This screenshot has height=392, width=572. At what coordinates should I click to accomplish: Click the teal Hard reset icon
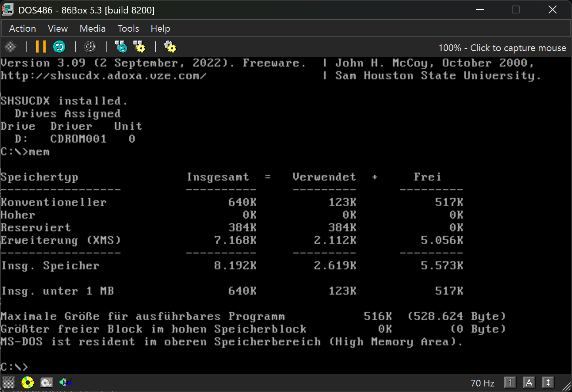pos(59,47)
